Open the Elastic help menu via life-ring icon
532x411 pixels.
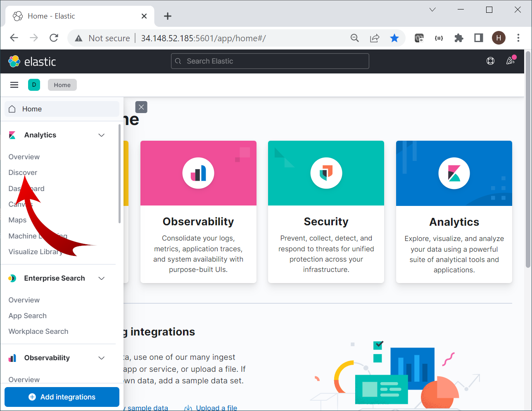tap(490, 61)
